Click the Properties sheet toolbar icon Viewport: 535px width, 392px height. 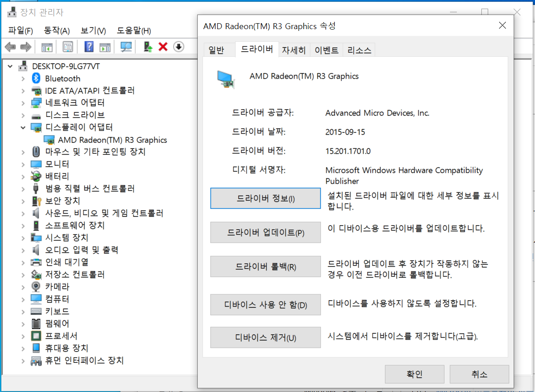pos(68,47)
